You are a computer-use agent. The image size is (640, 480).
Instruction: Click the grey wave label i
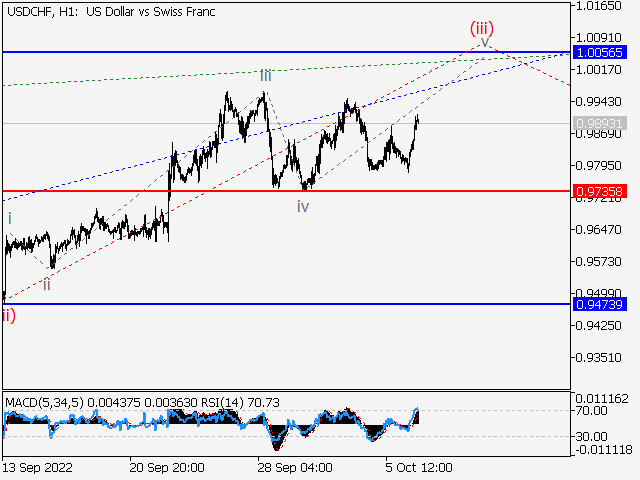pyautogui.click(x=10, y=219)
